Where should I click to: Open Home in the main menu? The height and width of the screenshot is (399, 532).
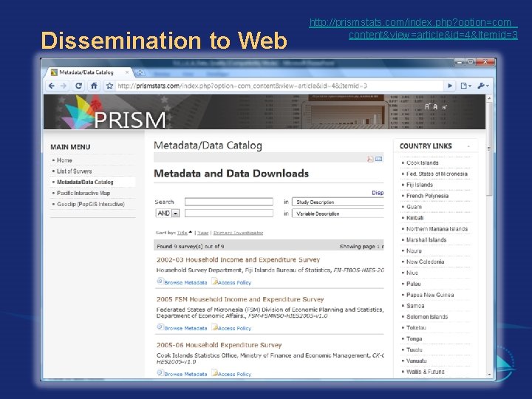[64, 160]
